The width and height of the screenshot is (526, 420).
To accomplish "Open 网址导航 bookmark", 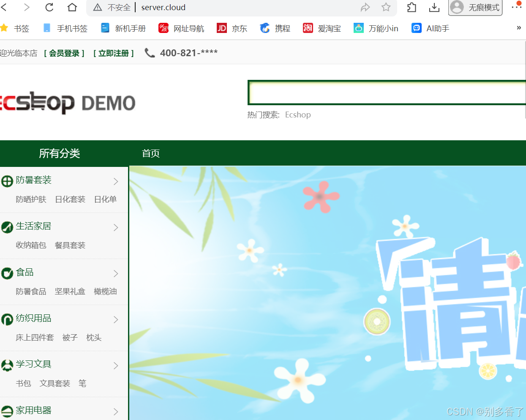I will [x=181, y=28].
